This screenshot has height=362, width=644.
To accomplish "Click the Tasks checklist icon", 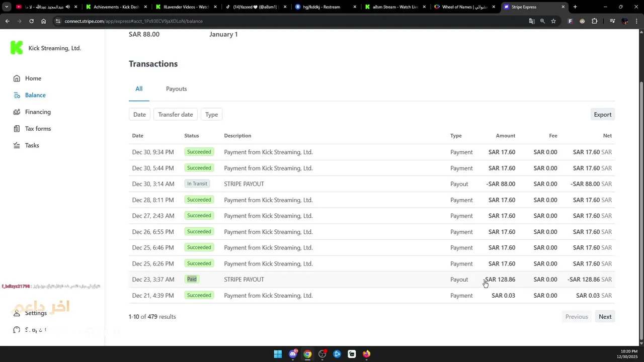I will coord(17,145).
